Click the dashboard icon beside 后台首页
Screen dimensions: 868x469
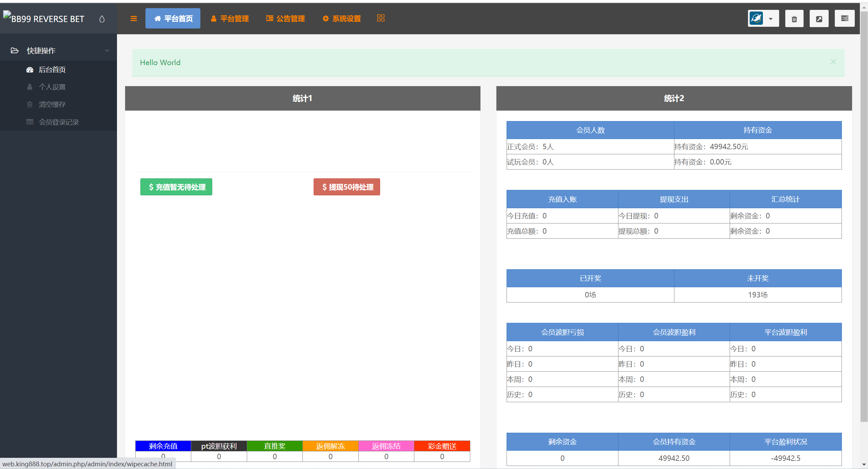click(x=30, y=70)
